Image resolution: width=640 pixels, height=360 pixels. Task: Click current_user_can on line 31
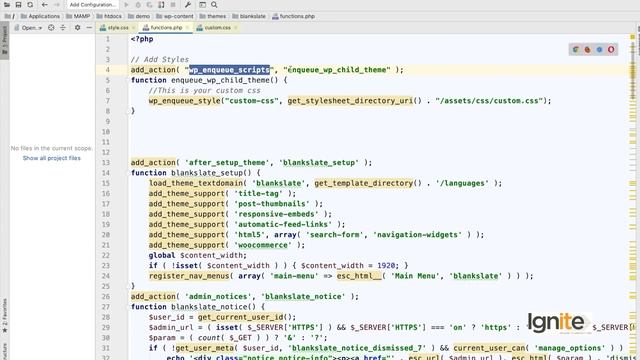[489, 348]
